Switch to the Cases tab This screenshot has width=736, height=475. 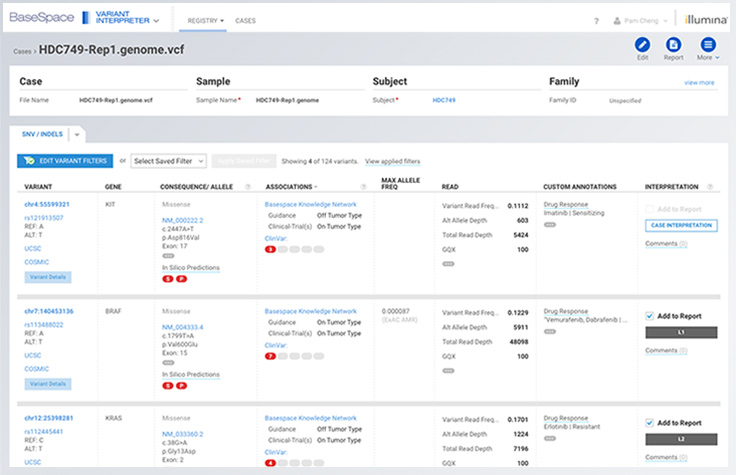pos(245,20)
